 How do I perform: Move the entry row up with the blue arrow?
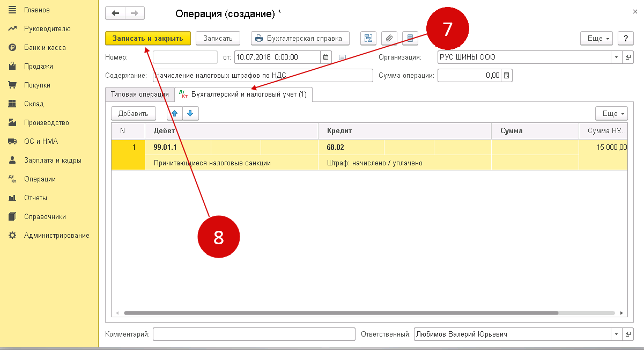[174, 113]
